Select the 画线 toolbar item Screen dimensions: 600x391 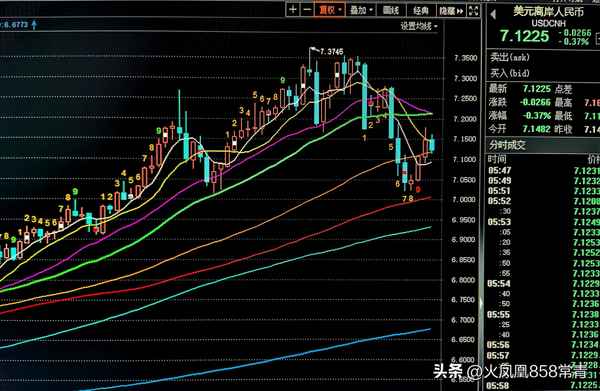pyautogui.click(x=391, y=10)
